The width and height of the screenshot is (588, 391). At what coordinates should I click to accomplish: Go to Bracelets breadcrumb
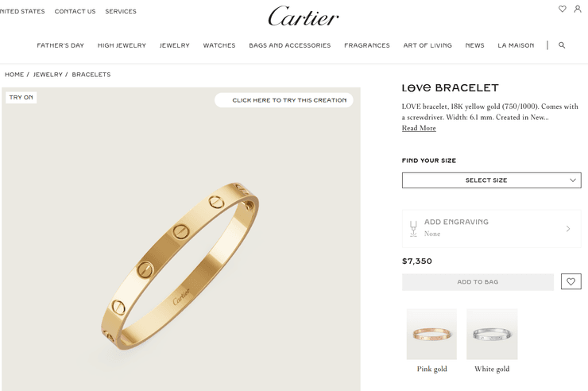click(x=91, y=75)
